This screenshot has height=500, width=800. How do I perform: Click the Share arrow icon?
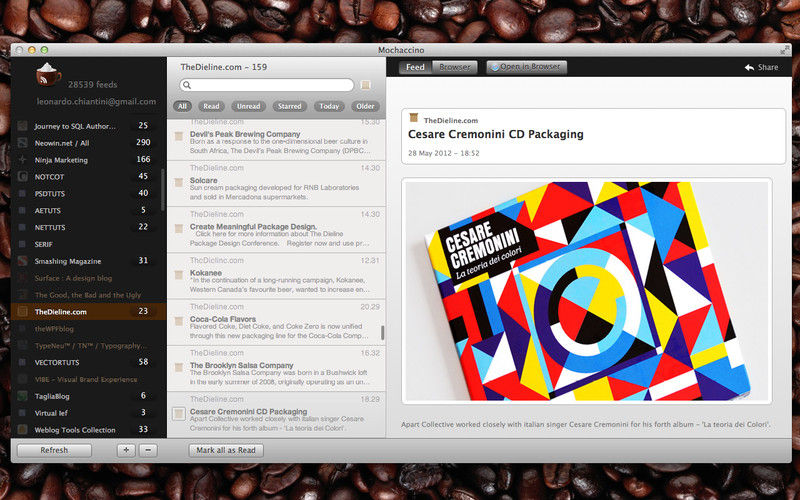[x=749, y=67]
